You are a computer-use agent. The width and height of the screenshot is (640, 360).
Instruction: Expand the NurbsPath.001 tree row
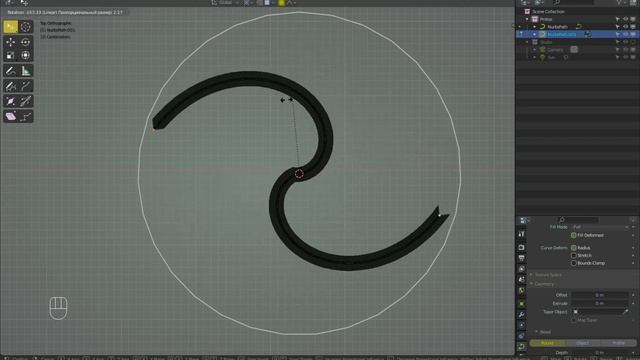534,34
